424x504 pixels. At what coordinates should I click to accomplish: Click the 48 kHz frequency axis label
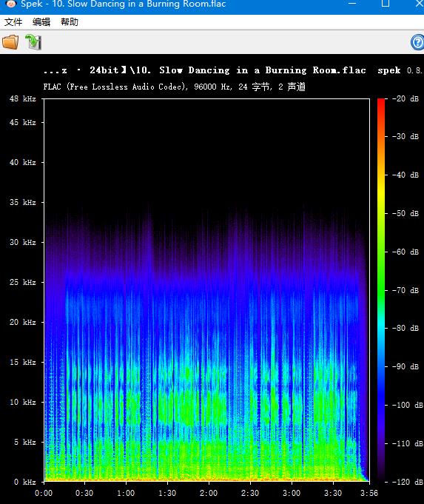[22, 98]
